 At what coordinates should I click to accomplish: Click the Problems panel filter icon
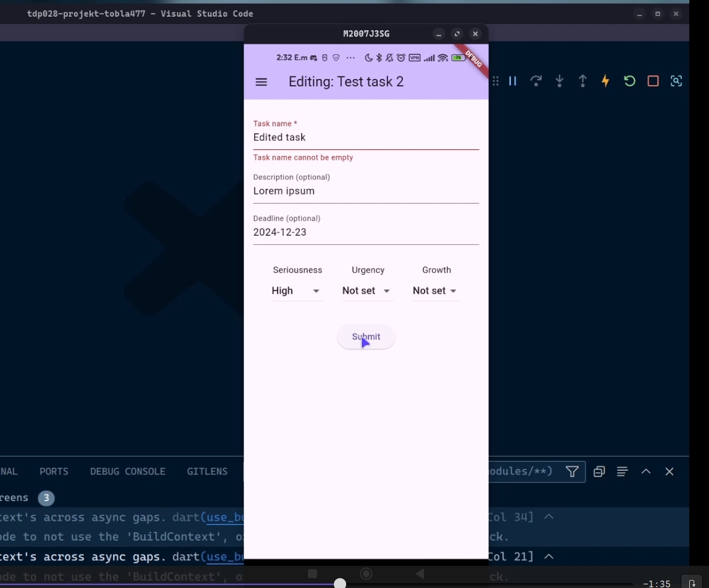click(x=572, y=471)
